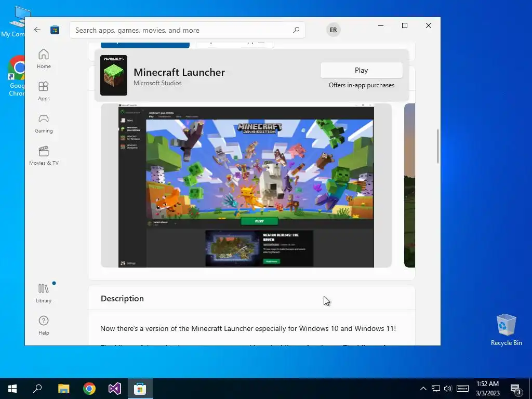The width and height of the screenshot is (532, 399).
Task: Open File Explorer from taskbar
Action: (x=63, y=389)
